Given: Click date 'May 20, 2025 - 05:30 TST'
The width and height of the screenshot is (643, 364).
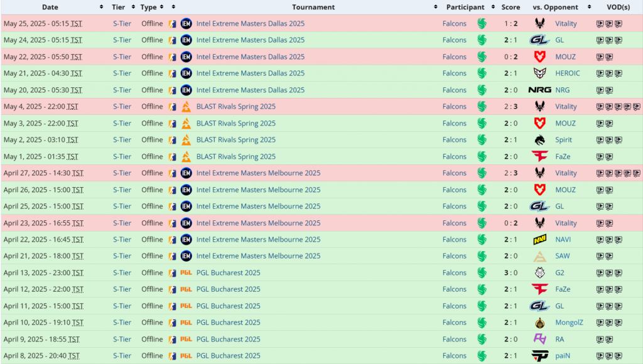Looking at the screenshot, I should [43, 90].
